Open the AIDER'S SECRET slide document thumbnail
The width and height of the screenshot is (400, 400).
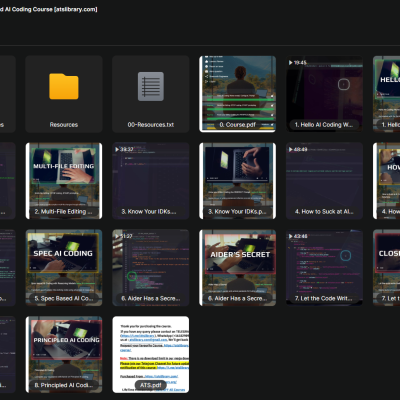(x=237, y=268)
